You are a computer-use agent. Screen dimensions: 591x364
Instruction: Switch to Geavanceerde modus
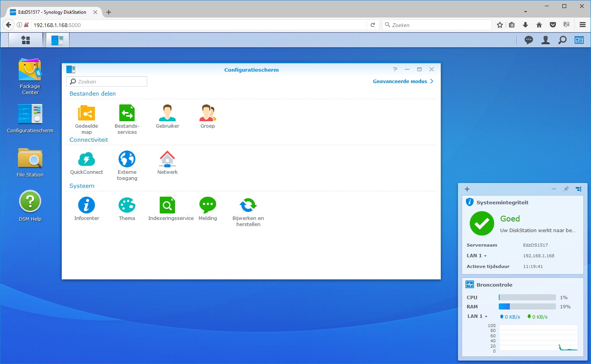coord(403,81)
